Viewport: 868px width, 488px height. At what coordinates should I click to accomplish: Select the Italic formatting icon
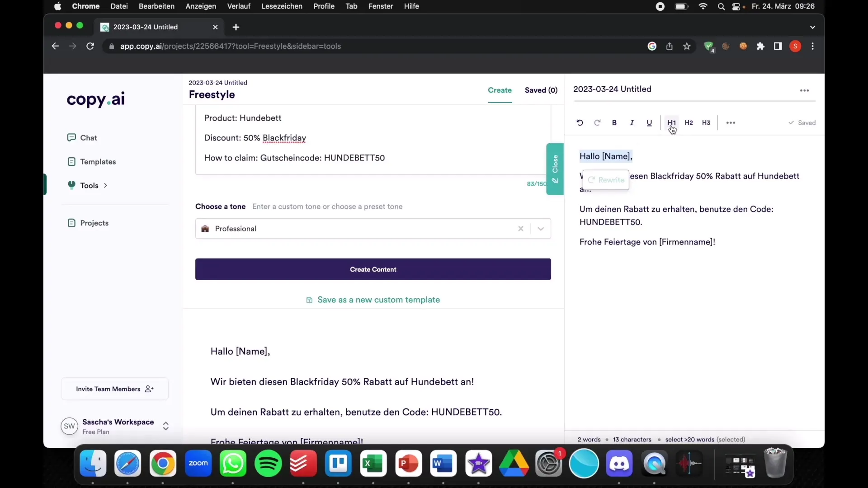pos(632,123)
